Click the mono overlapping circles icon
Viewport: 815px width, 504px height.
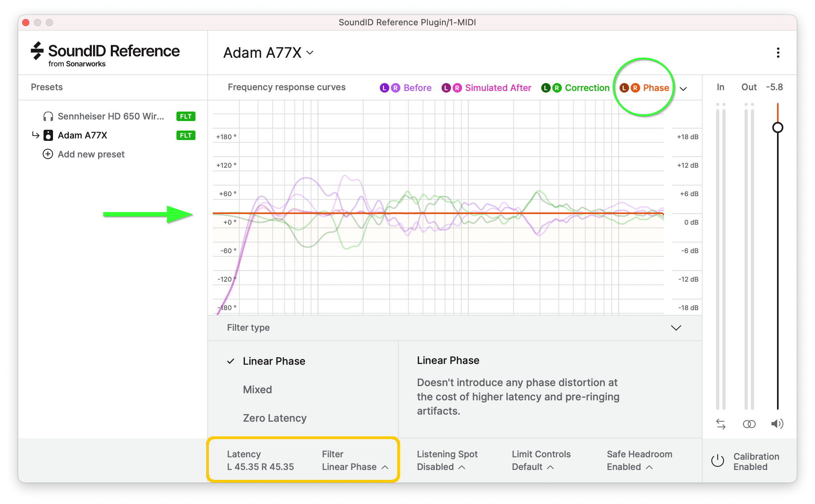(749, 424)
